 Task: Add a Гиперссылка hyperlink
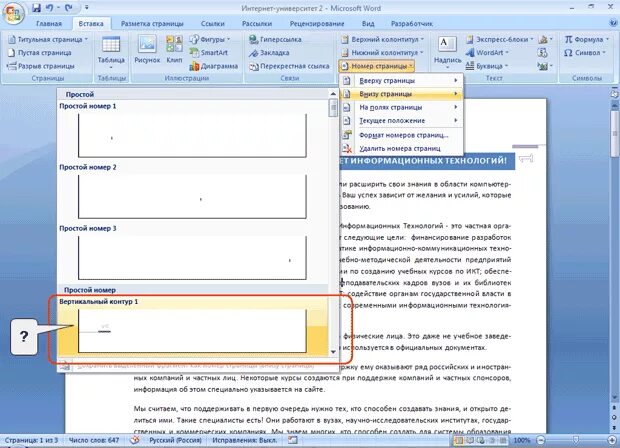[275, 40]
